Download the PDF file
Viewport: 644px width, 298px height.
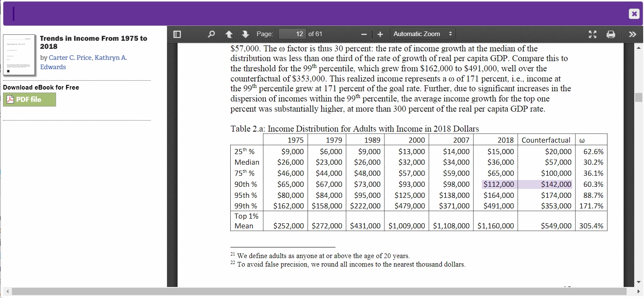29,99
